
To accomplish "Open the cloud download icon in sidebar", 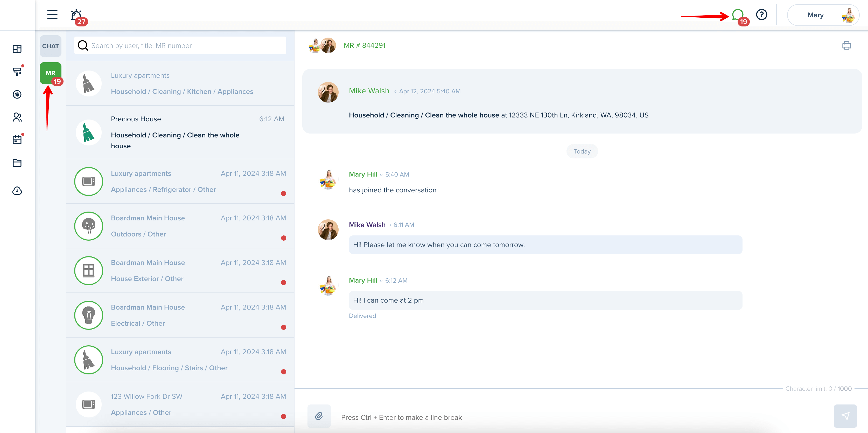I will (17, 191).
